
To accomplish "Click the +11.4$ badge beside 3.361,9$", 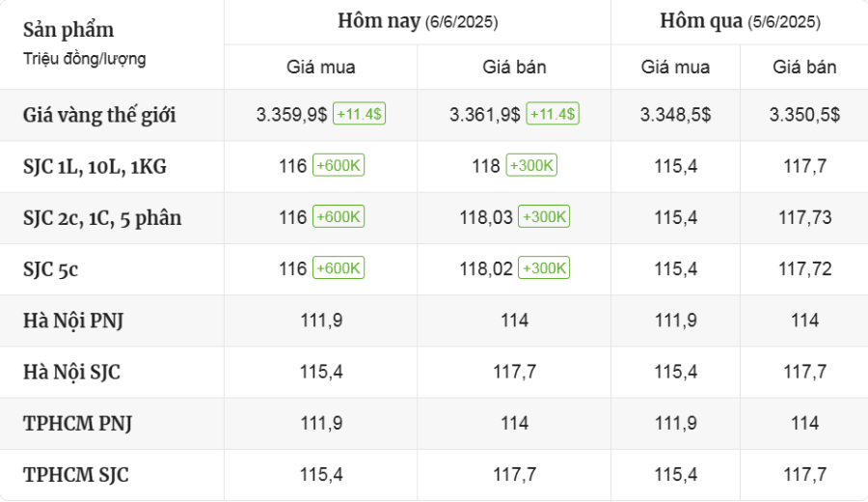I will [553, 115].
